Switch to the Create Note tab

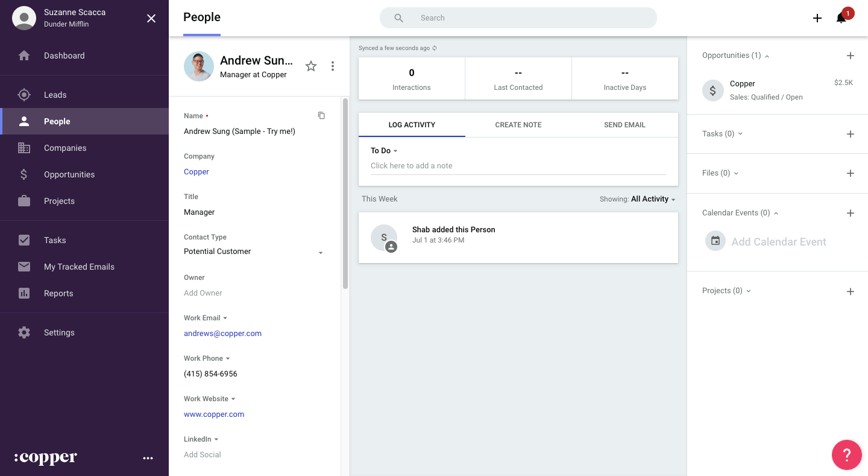[518, 125]
